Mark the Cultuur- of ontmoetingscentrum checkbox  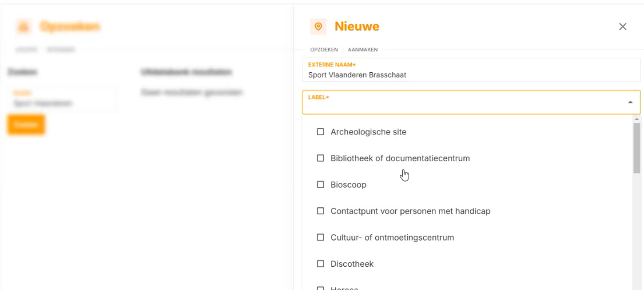321,238
